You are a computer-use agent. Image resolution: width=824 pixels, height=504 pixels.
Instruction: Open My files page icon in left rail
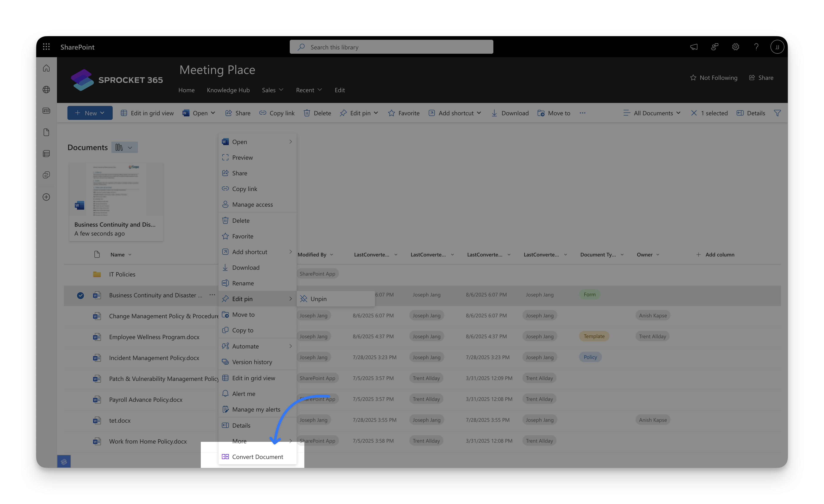[x=47, y=132]
